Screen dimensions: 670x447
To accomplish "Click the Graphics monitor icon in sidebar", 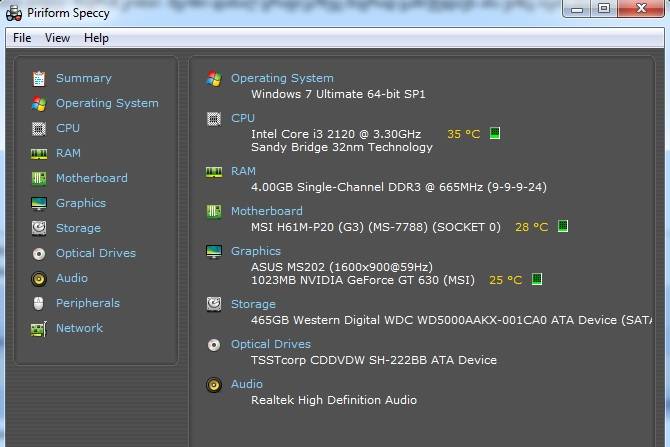I will pyautogui.click(x=39, y=203).
